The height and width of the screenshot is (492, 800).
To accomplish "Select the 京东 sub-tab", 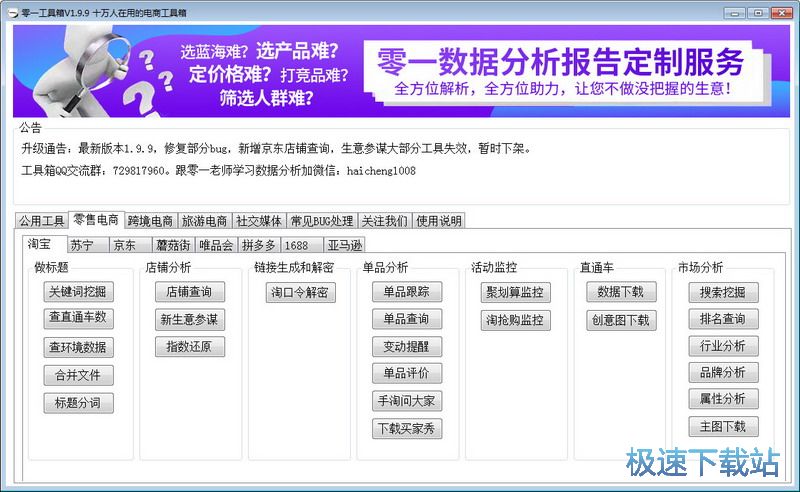I will (x=124, y=245).
